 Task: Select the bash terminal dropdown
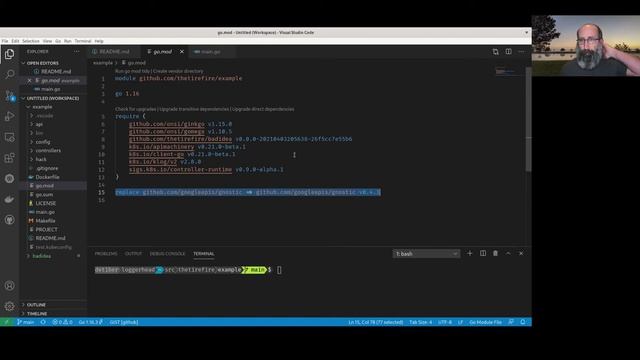click(x=427, y=254)
